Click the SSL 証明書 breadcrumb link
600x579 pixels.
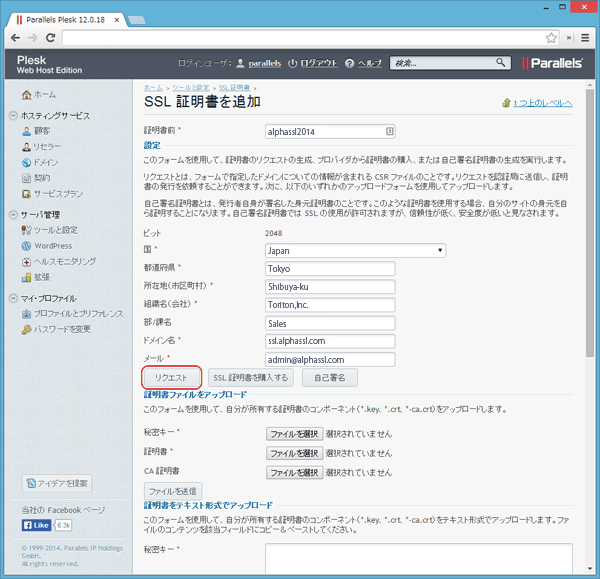(234, 88)
